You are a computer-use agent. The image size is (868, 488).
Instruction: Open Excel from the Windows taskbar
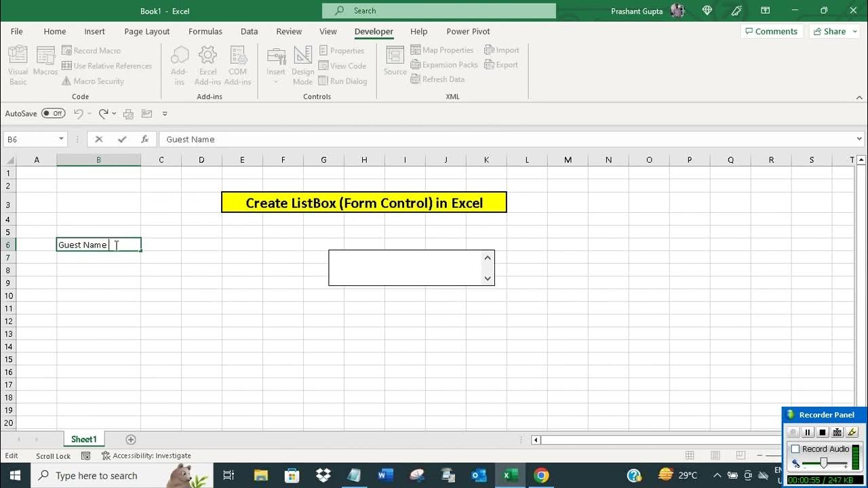click(507, 475)
